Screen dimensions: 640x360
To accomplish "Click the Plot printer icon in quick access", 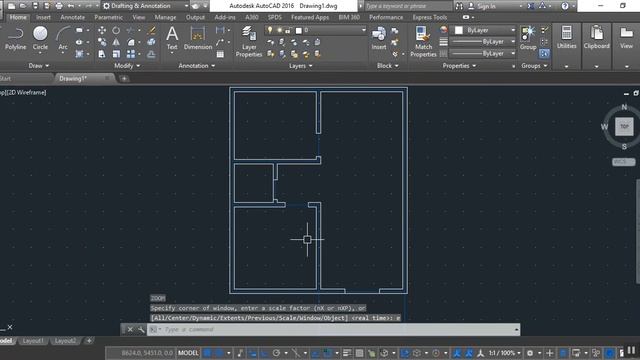I will tap(59, 6).
